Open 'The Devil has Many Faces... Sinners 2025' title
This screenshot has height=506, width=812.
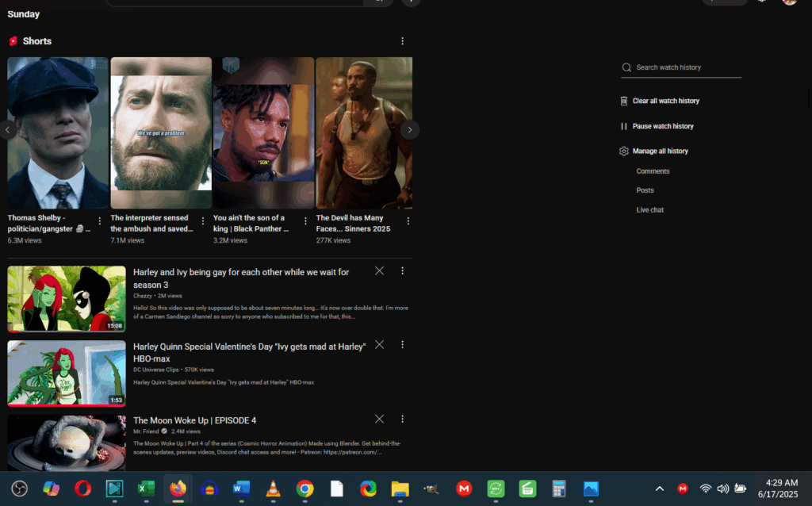[353, 224]
